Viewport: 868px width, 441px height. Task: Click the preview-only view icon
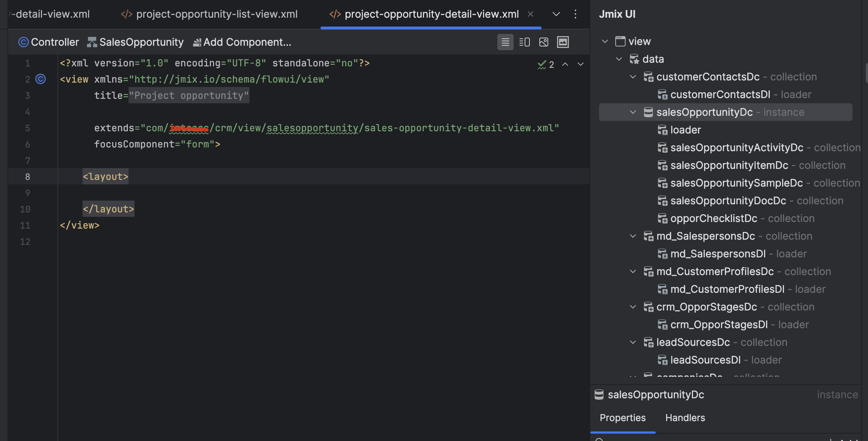point(543,42)
